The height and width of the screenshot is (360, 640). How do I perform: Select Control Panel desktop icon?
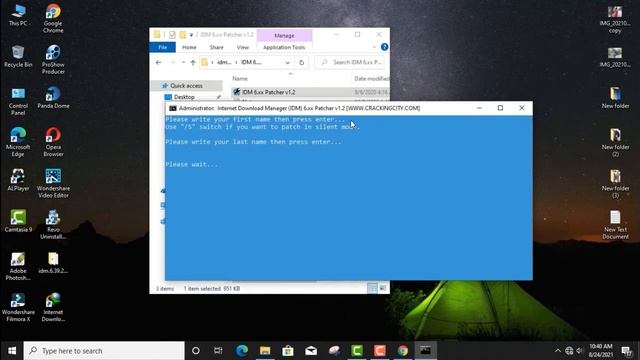[x=18, y=101]
